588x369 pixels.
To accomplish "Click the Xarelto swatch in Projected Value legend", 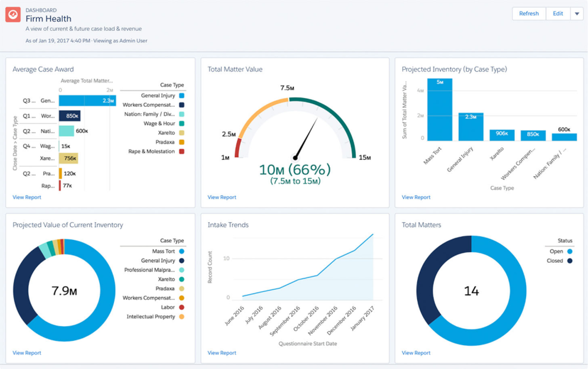I will tap(182, 279).
